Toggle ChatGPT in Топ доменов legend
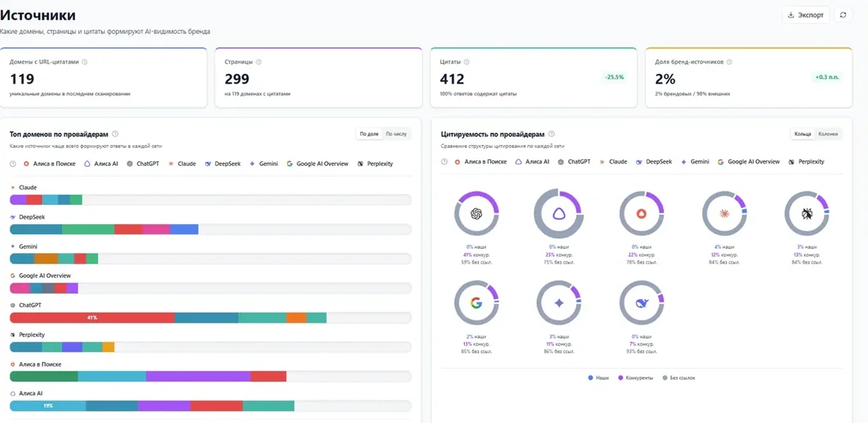 click(143, 164)
